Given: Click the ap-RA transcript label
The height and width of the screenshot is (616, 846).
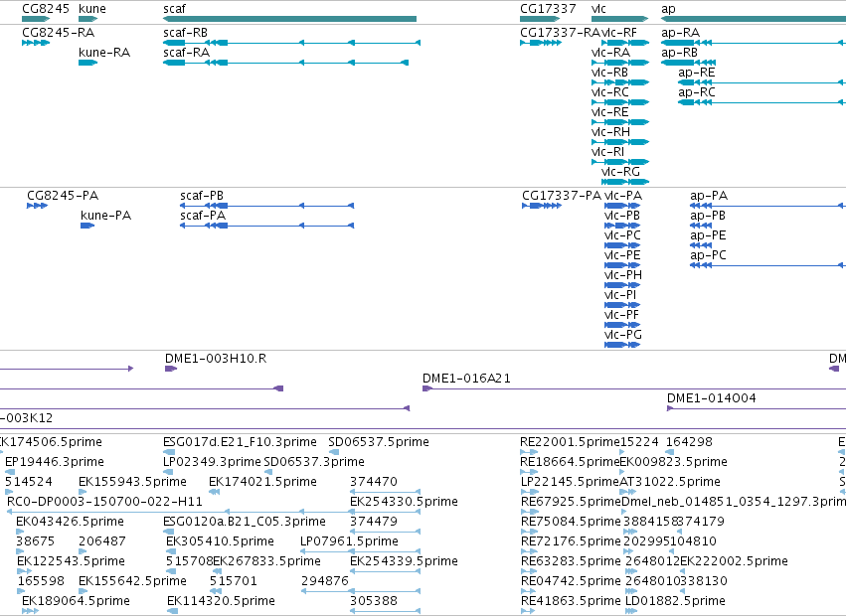Looking at the screenshot, I should click(x=680, y=33).
